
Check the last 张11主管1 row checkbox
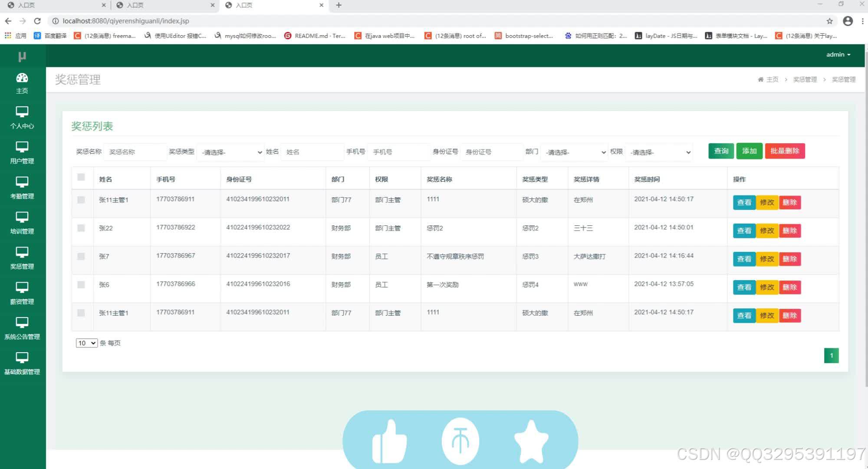tap(81, 313)
